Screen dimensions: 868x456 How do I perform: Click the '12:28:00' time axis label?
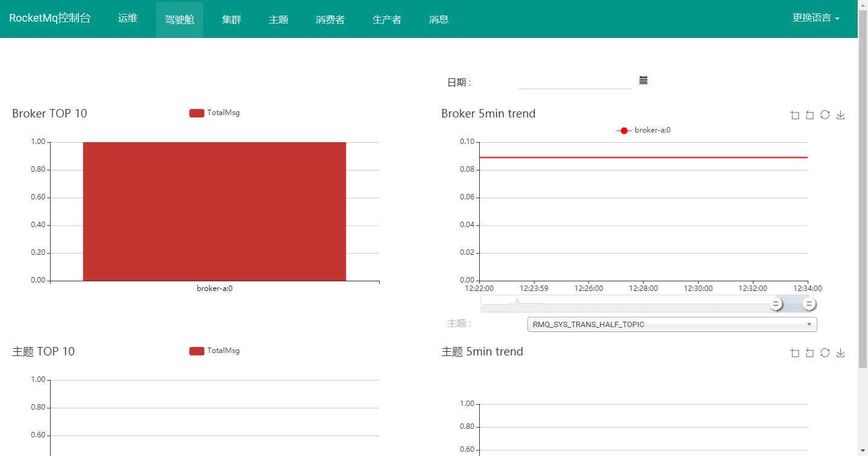point(644,289)
